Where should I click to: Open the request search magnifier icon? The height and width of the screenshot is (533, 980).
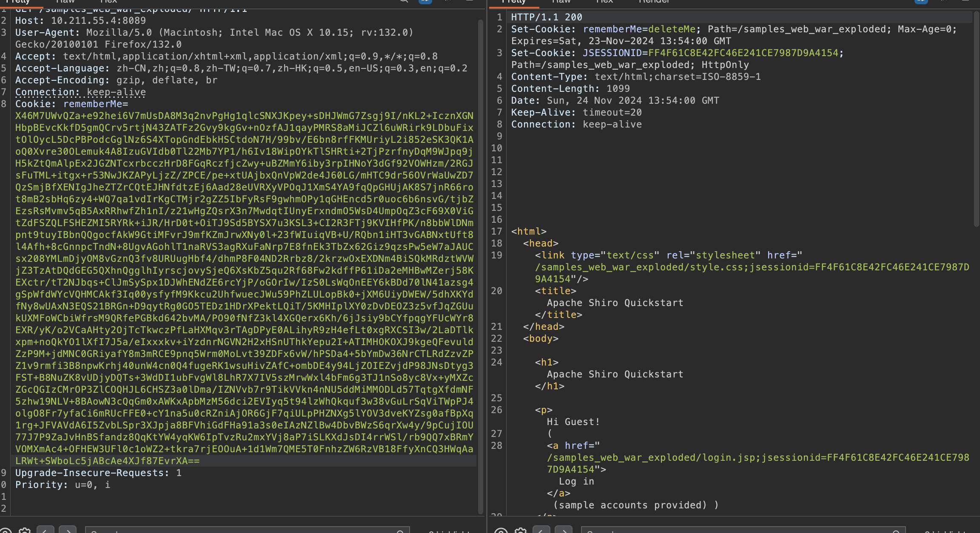(404, 1)
